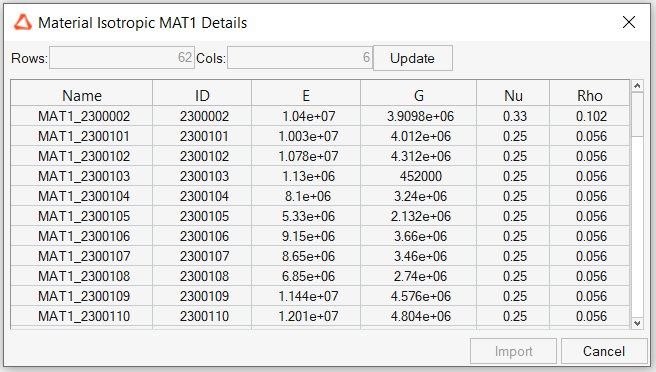Select the Nu 0.33 cell
Image resolution: width=656 pixels, height=372 pixels.
(513, 116)
